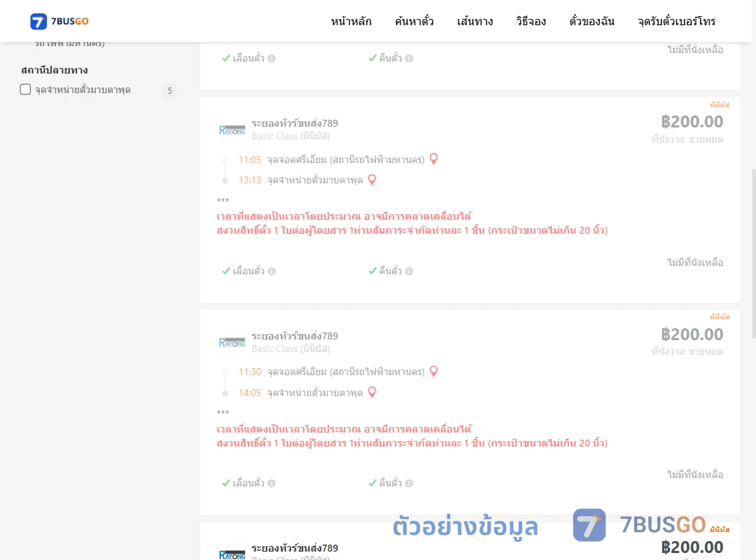Click the มินิบัส tag on the 11:05 trip
Image resolution: width=756 pixels, height=560 pixels.
720,105
